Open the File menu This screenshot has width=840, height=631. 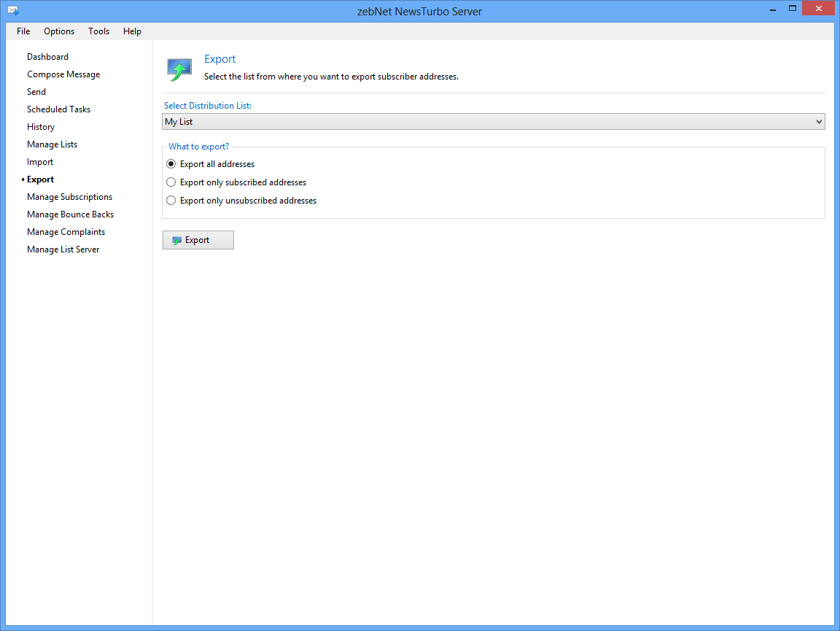coord(23,31)
